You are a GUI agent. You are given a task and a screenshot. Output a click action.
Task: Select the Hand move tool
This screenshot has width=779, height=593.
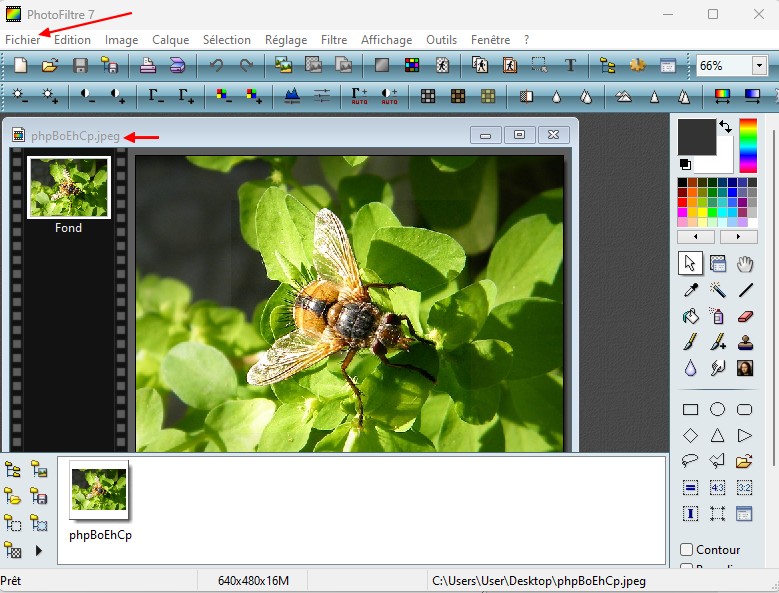click(745, 264)
